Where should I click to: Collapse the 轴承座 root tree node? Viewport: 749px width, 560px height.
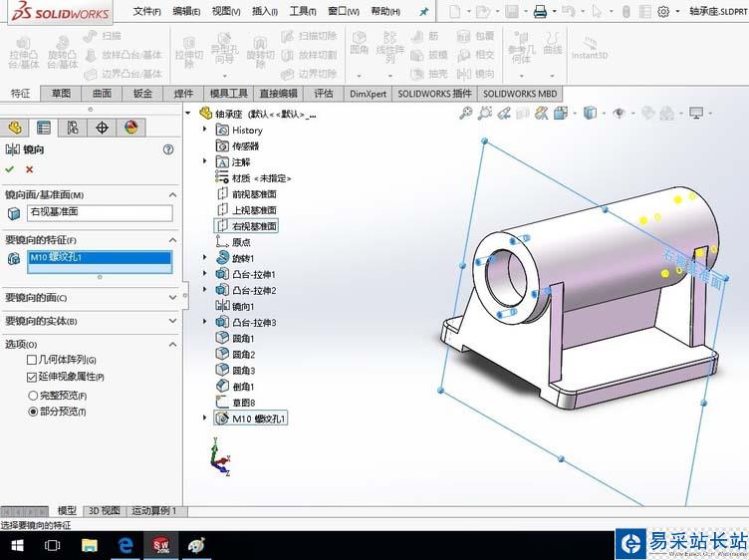188,114
